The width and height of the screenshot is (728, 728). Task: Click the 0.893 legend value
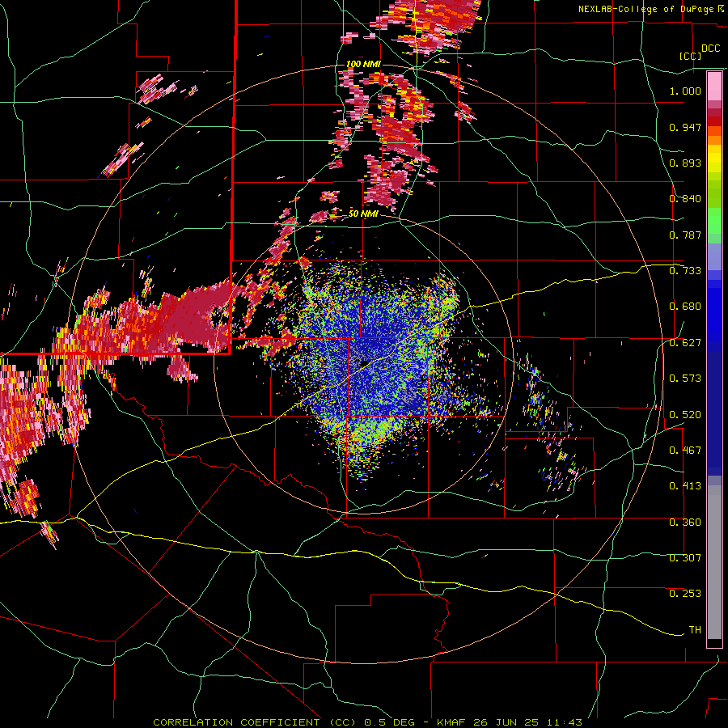[x=685, y=163]
